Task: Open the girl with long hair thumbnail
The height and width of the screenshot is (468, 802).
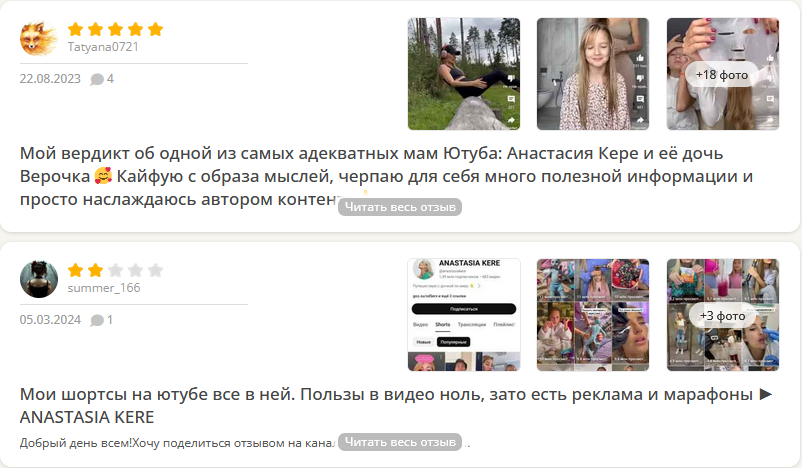Action: (593, 74)
